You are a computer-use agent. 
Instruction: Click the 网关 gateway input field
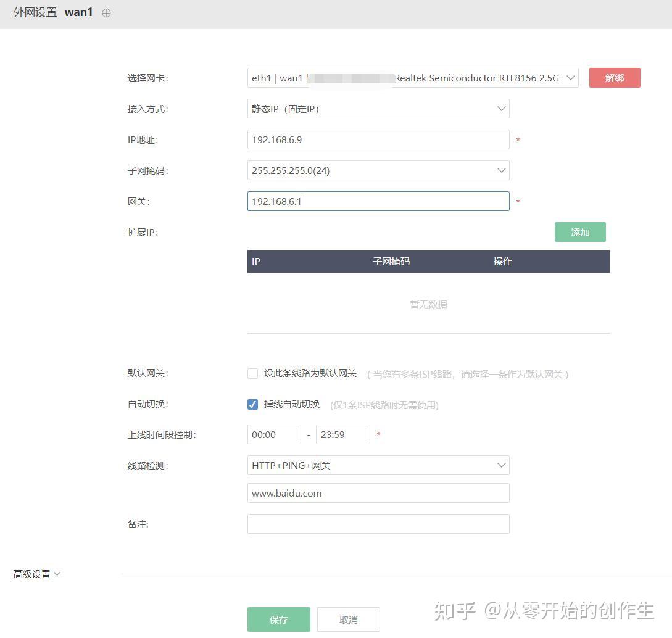378,201
